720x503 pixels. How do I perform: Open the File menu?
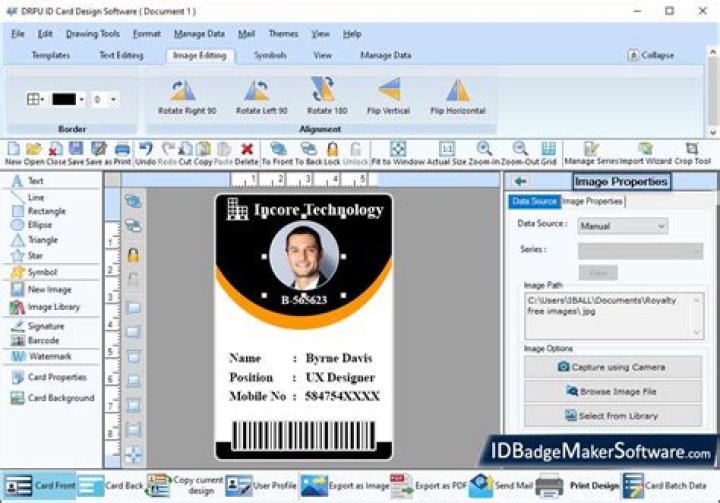[17, 34]
